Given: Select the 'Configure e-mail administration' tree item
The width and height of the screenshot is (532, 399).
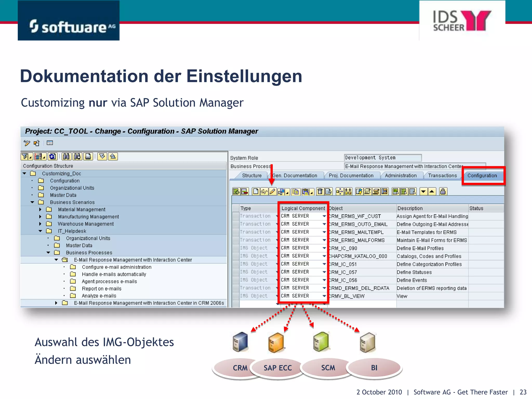Looking at the screenshot, I should pos(117,267).
